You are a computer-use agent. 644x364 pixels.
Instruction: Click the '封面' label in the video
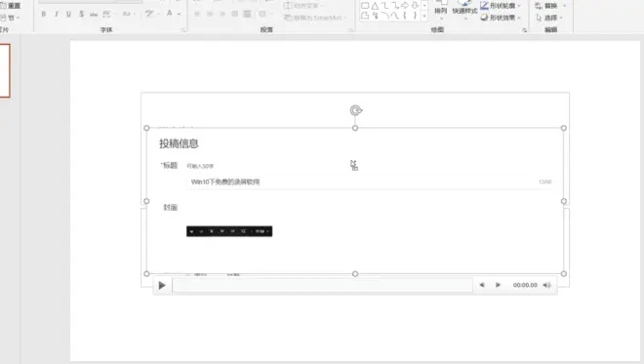click(171, 208)
